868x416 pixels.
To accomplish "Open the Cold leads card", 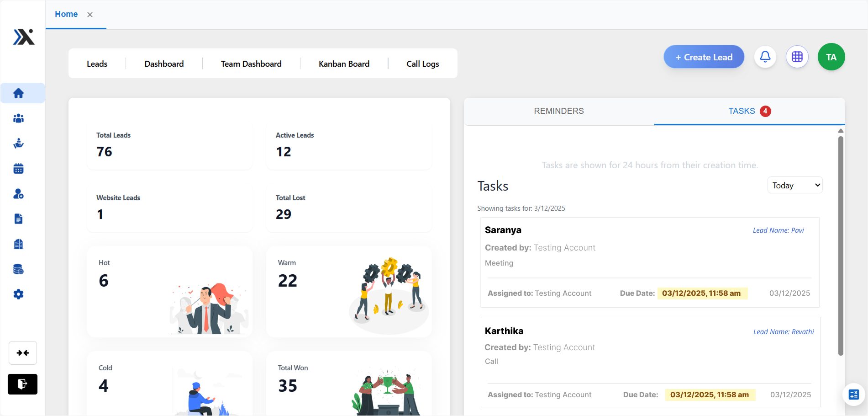I will pyautogui.click(x=169, y=383).
